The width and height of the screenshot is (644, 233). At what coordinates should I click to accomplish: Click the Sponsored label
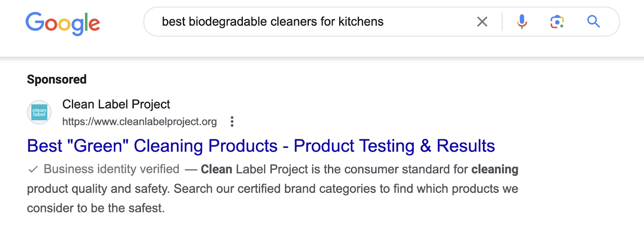pyautogui.click(x=57, y=79)
